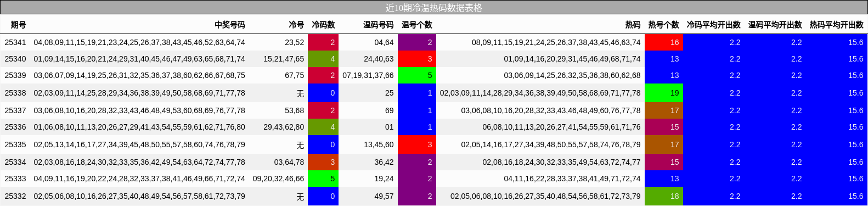This screenshot has width=868, height=206.
Task: Select period number 25340
Action: 15,59
